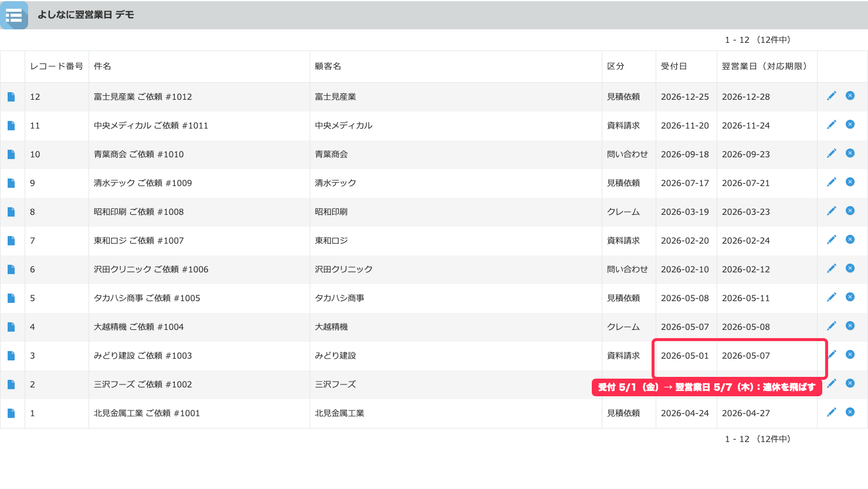Edit record 9 清水テック with the pencil
The height and width of the screenshot is (489, 868).
point(832,182)
